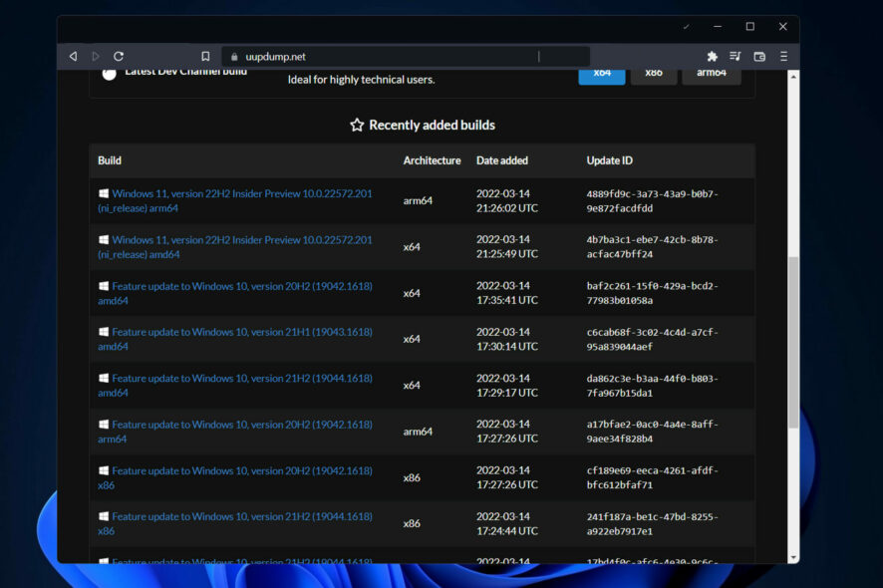Click Windows logo beside 20H2 (19042.1618) x86
This screenshot has height=588, width=883.
coord(104,470)
